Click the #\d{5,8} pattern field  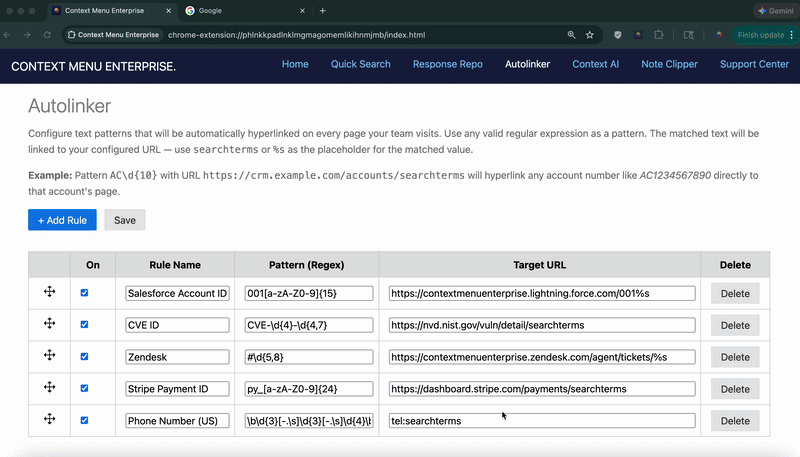[309, 357]
